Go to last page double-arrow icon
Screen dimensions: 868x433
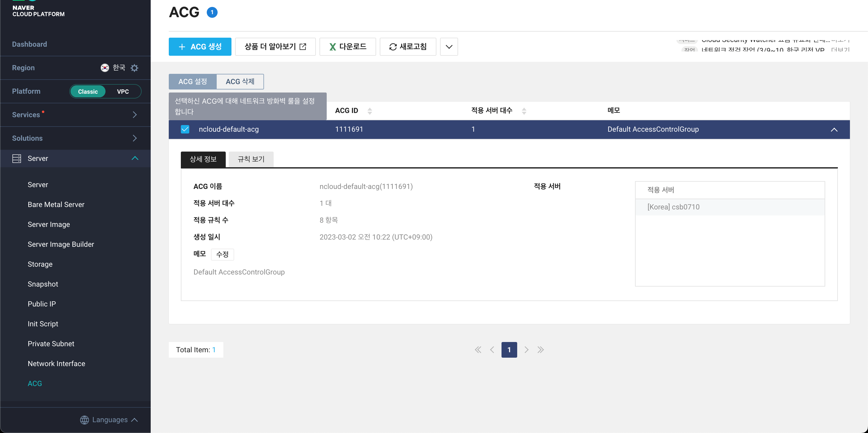coord(540,350)
